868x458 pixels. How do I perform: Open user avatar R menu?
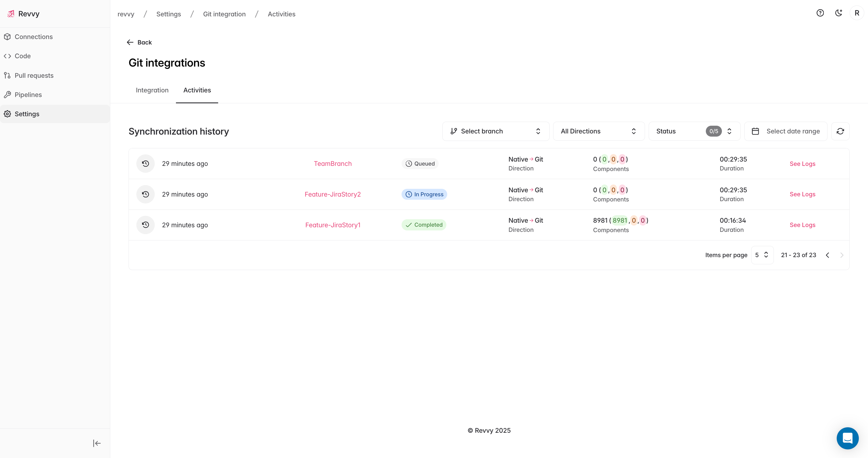pyautogui.click(x=857, y=13)
